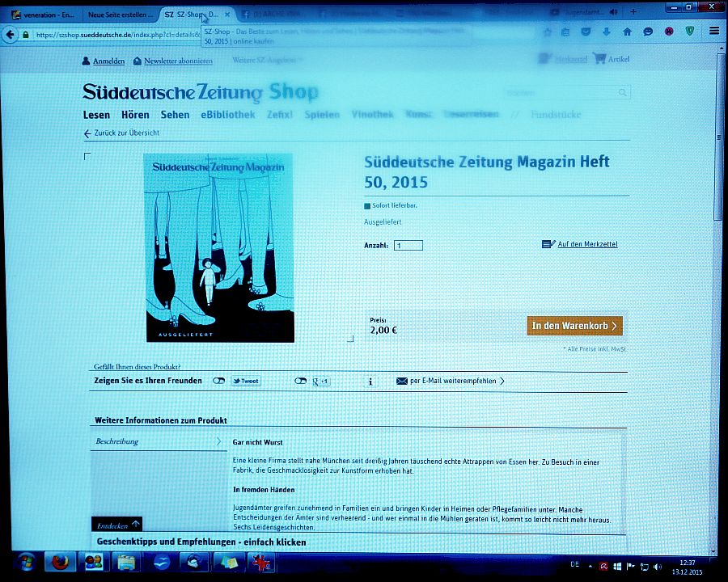Screen dimensions: 728x582
Task: Enable the Google +1 share toggle
Action: coord(300,381)
